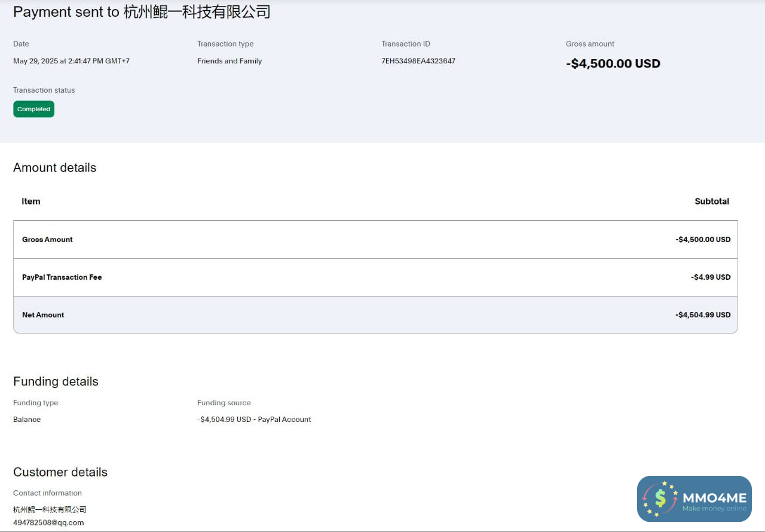Click the "Customer details" section heading
This screenshot has width=765, height=532.
coord(60,472)
